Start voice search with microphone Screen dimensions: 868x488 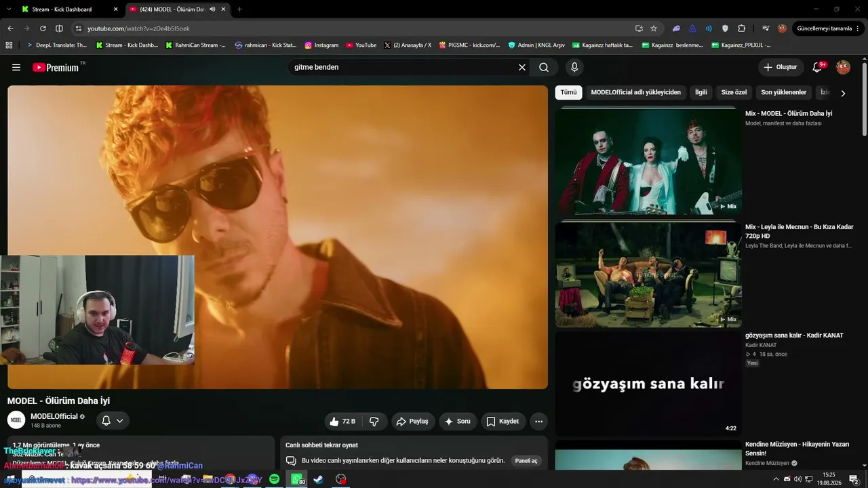point(574,67)
